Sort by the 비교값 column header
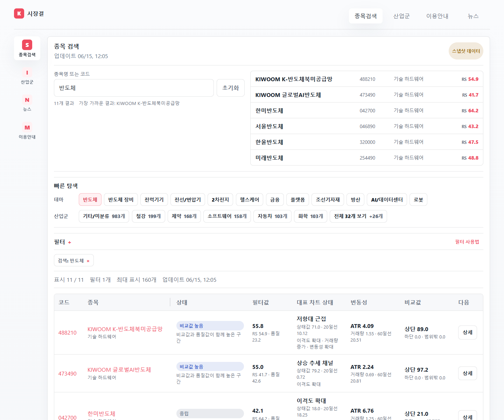The height and width of the screenshot is (420, 504). pos(413,302)
